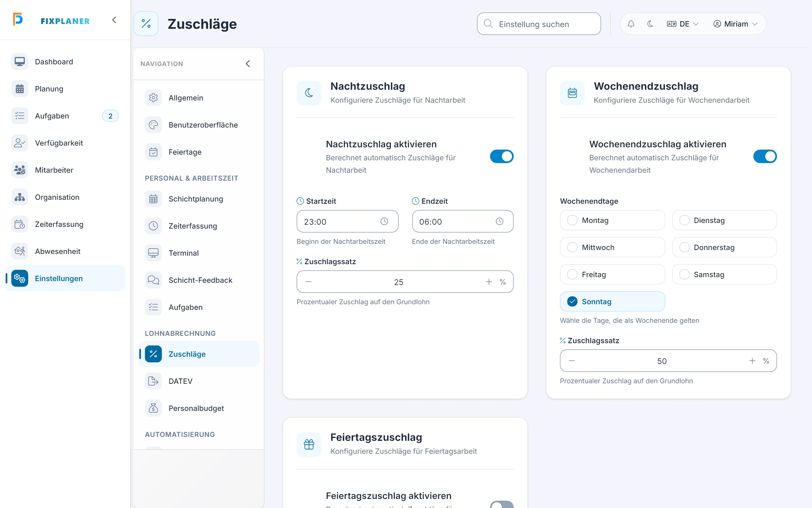The width and height of the screenshot is (812, 508).
Task: Uncheck the Sonntag weekend day
Action: pyautogui.click(x=612, y=301)
